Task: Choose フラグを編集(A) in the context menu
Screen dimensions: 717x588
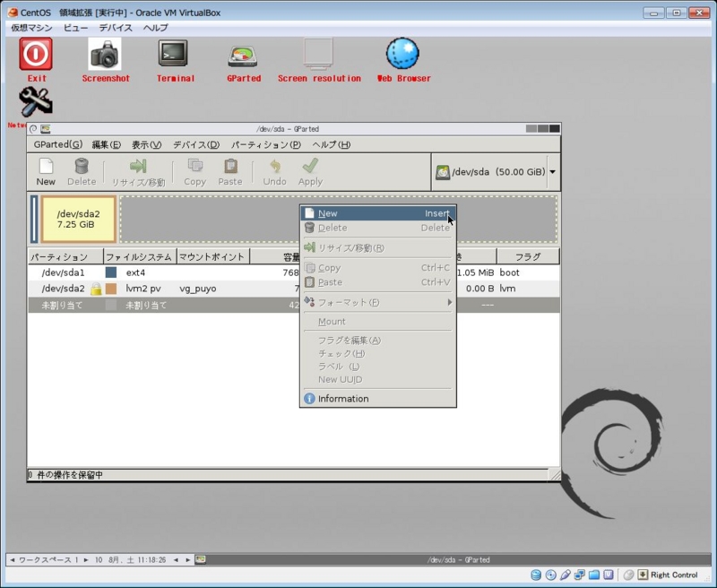Action: 377,341
